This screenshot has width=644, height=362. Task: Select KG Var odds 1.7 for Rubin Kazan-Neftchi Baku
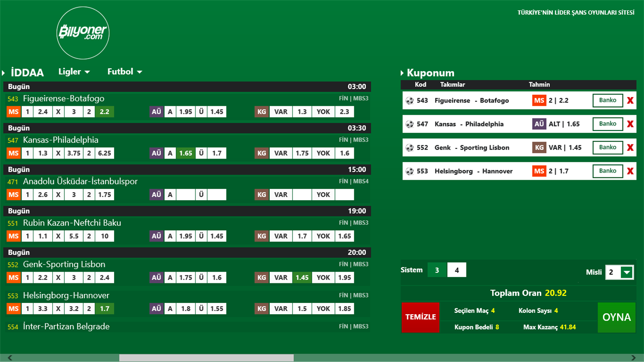pos(302,236)
